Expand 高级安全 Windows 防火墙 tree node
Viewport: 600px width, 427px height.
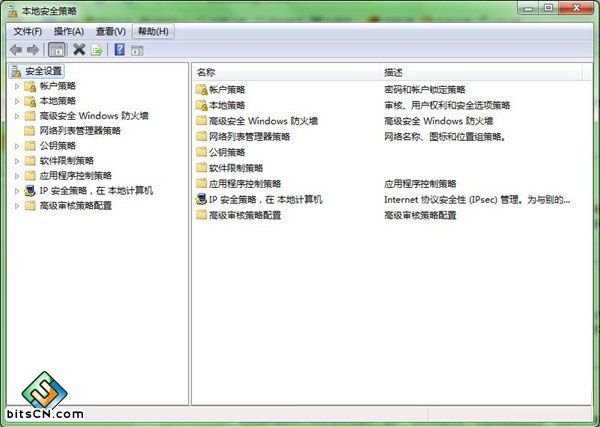pos(17,116)
